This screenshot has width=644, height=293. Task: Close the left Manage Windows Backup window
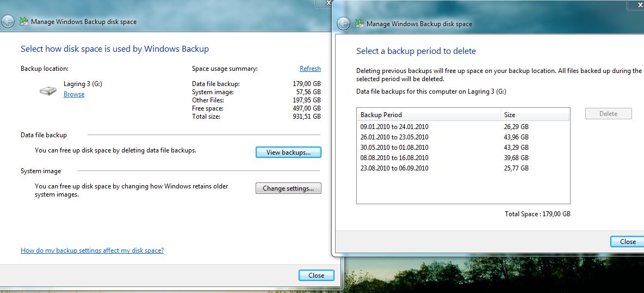(316, 276)
